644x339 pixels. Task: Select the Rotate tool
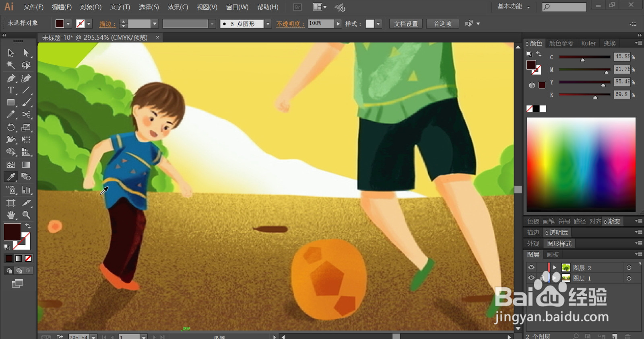11,127
